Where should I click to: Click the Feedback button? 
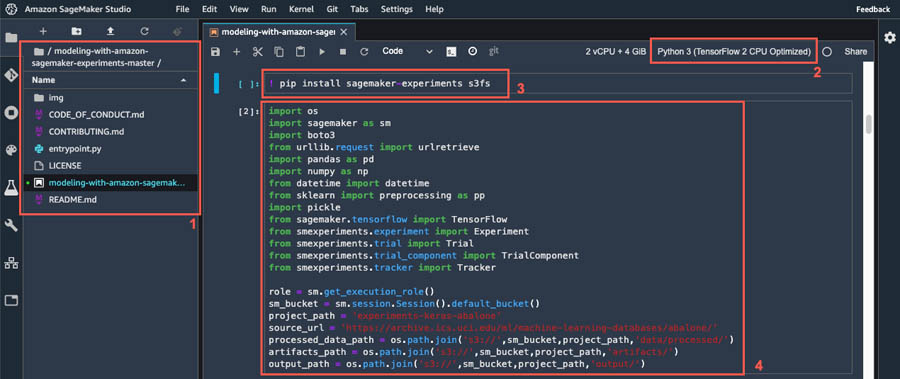[x=873, y=9]
